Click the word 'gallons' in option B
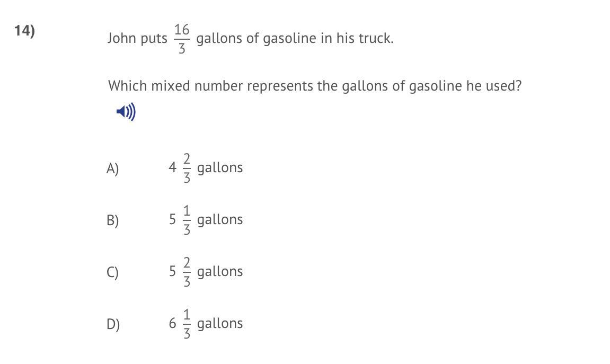This screenshot has width=610, height=364. pos(220,220)
